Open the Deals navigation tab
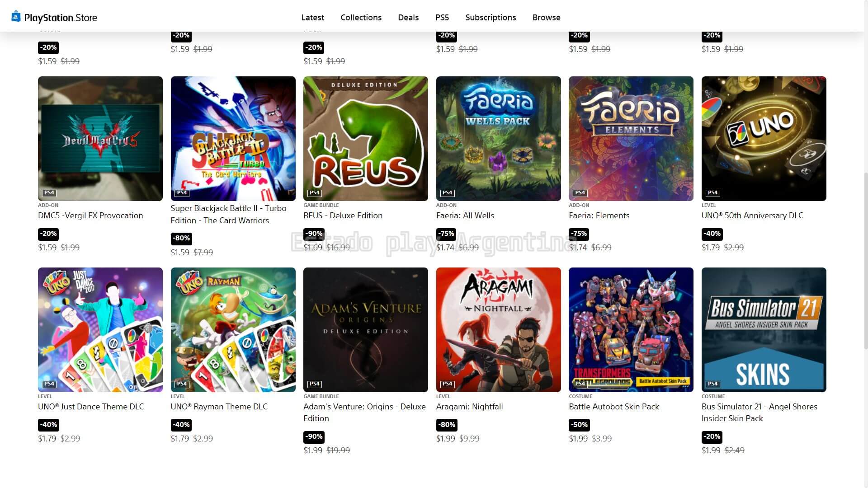Screen dimensions: 868x488 click(x=408, y=17)
